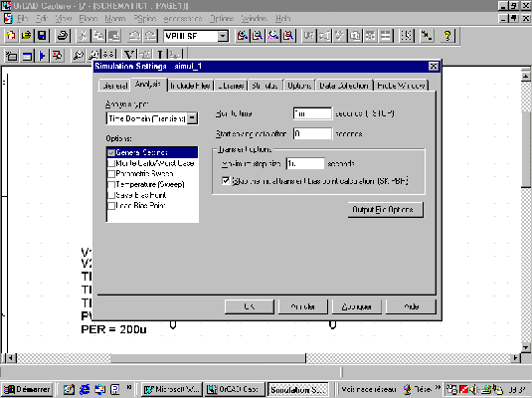Screen dimensions: 532x398
Task: Tick the Load Bias Point checkbox
Action: click(x=111, y=206)
